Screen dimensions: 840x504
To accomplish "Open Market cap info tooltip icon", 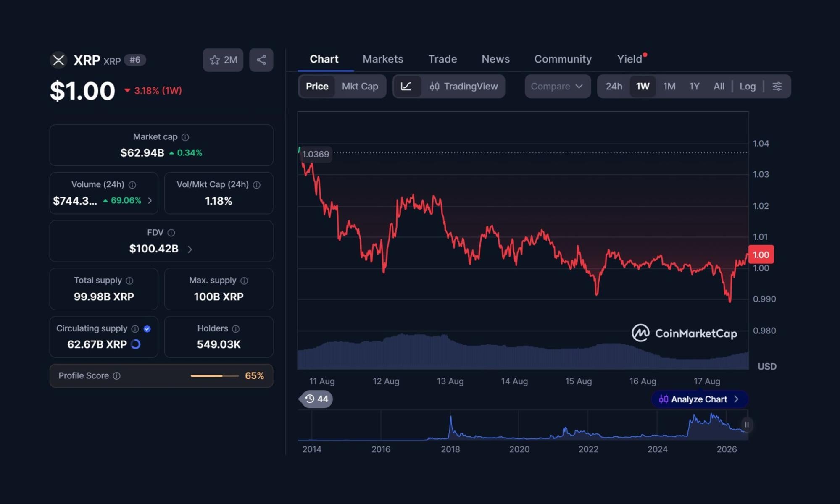I will [185, 137].
